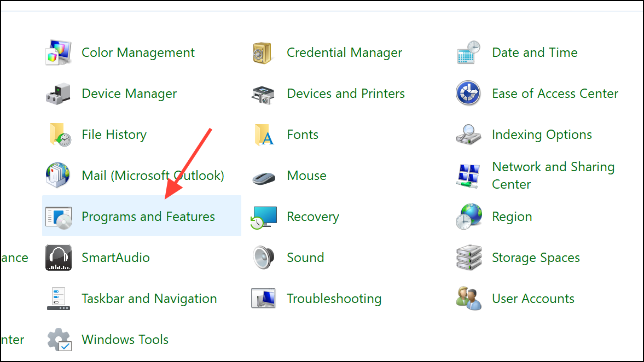Select the Date and Time link
644x362 pixels.
(535, 52)
